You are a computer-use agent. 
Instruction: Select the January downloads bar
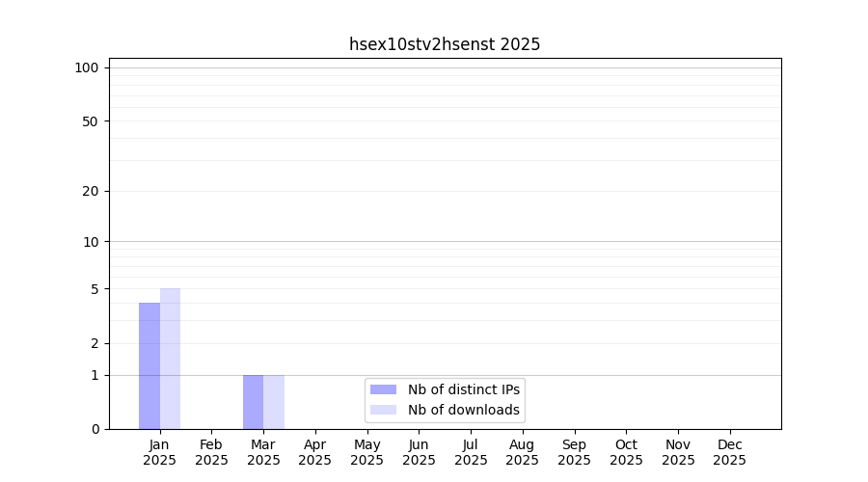170,359
